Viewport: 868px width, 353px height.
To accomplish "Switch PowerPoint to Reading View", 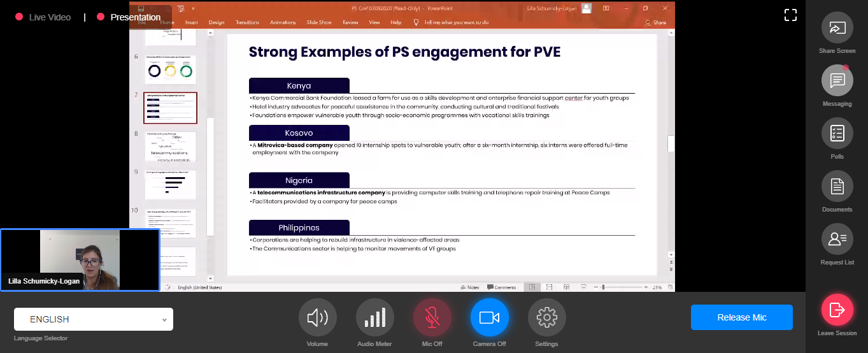I will (x=566, y=287).
